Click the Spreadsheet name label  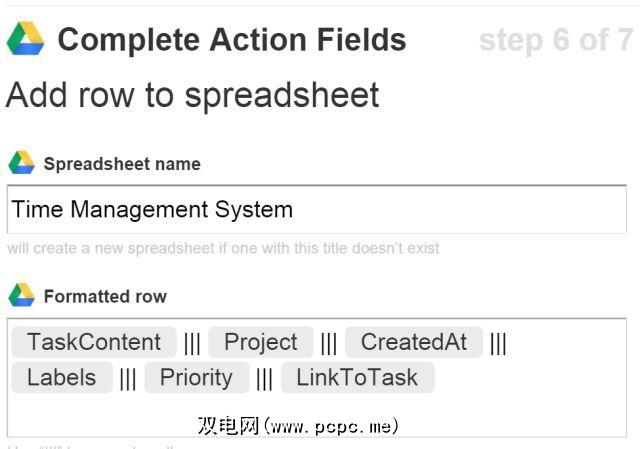click(x=122, y=164)
